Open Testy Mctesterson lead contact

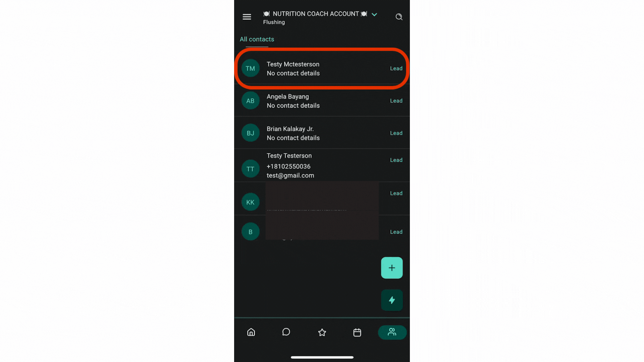coord(322,68)
